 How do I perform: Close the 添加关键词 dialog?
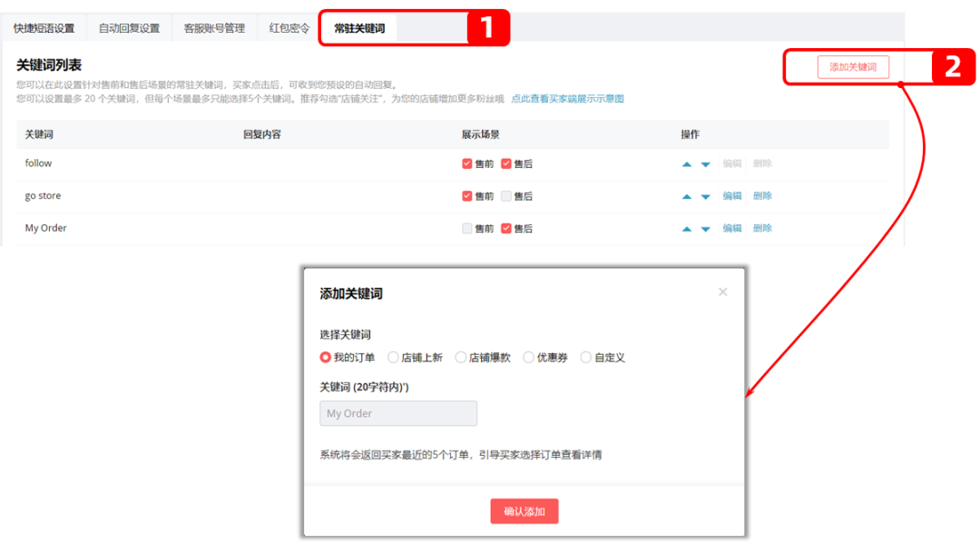tap(723, 292)
